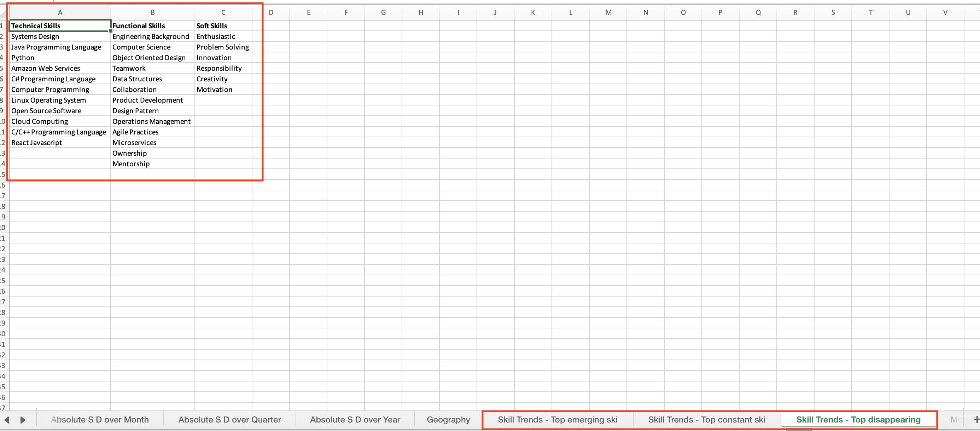
Task: Select the Object Oriented Design cell
Action: coord(153,57)
